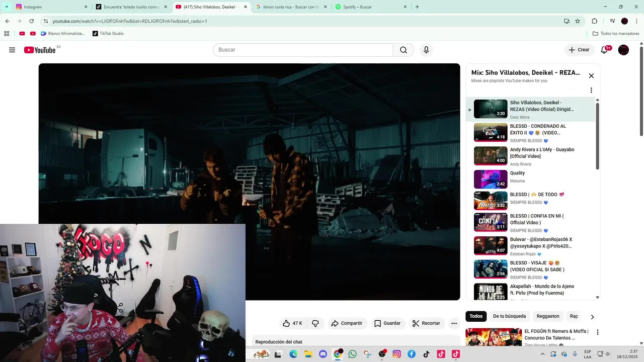Open File Explorer from the taskbar

click(x=308, y=354)
